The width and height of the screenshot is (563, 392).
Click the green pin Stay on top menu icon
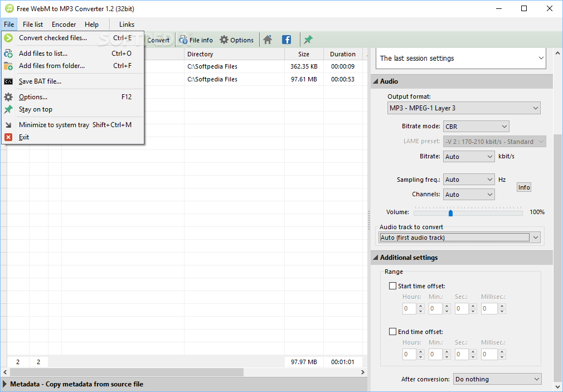coord(8,109)
